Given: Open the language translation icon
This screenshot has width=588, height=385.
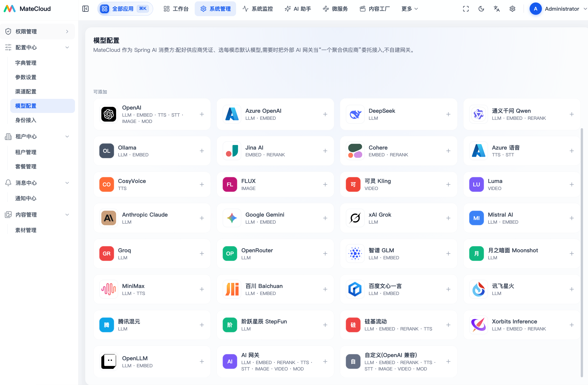Looking at the screenshot, I should click(x=497, y=9).
